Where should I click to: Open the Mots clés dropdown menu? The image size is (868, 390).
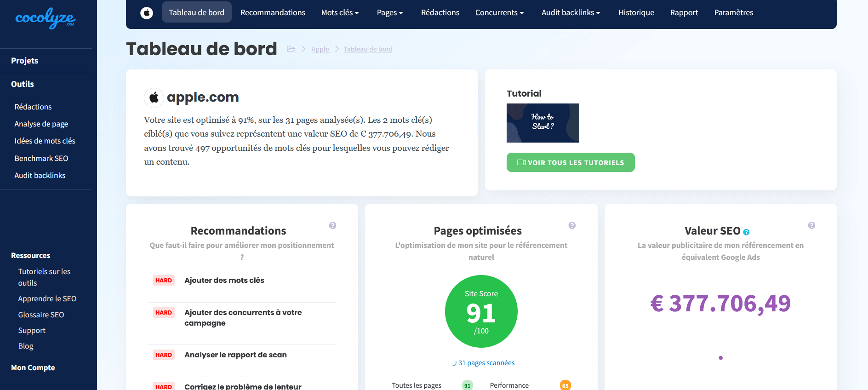(x=340, y=12)
